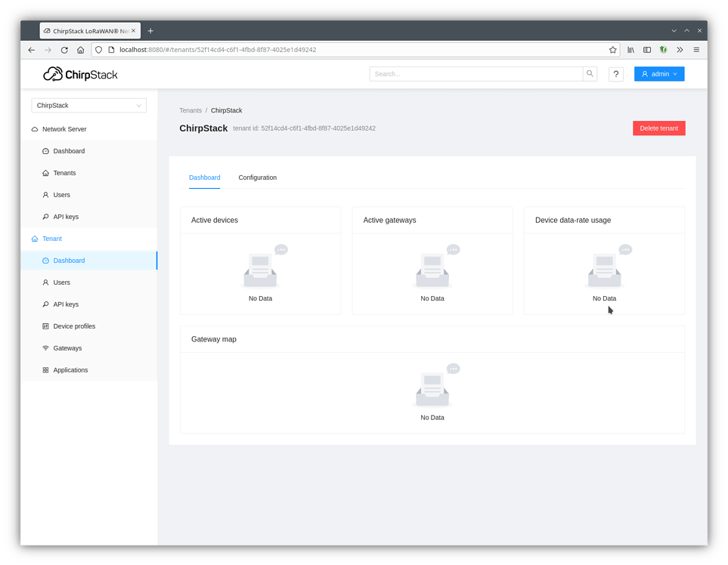
Task: Expand the browser overflow chevron menu
Action: [680, 50]
